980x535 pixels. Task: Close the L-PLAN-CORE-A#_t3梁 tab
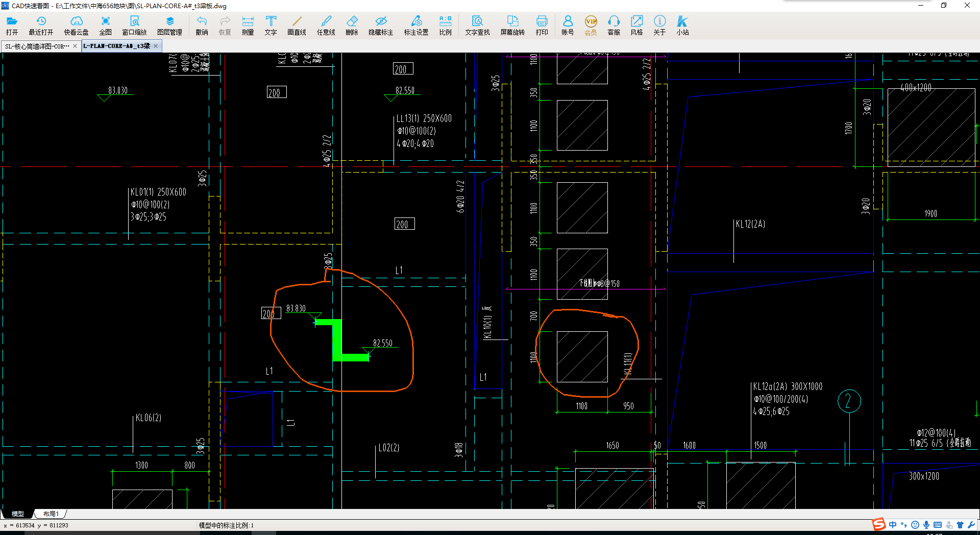156,46
